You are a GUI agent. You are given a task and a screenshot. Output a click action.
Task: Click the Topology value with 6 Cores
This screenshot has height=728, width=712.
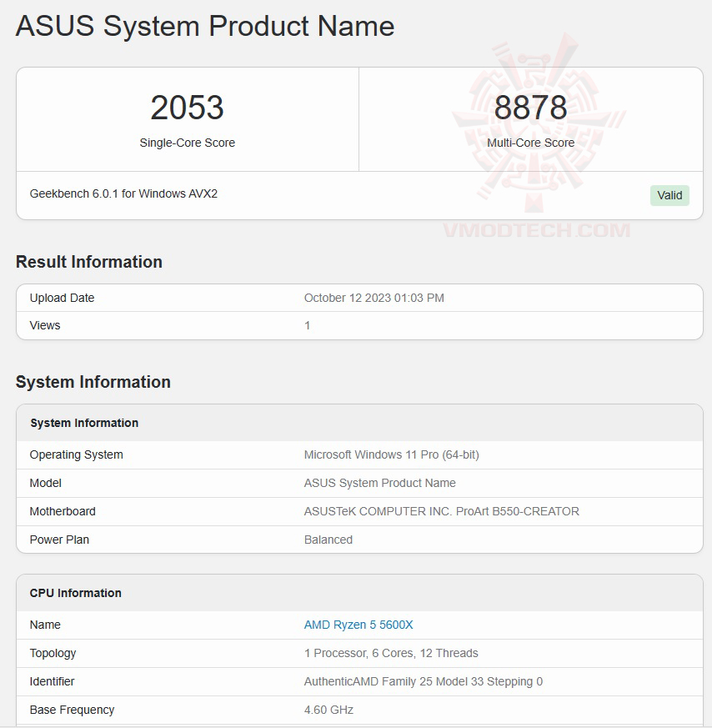(x=391, y=653)
